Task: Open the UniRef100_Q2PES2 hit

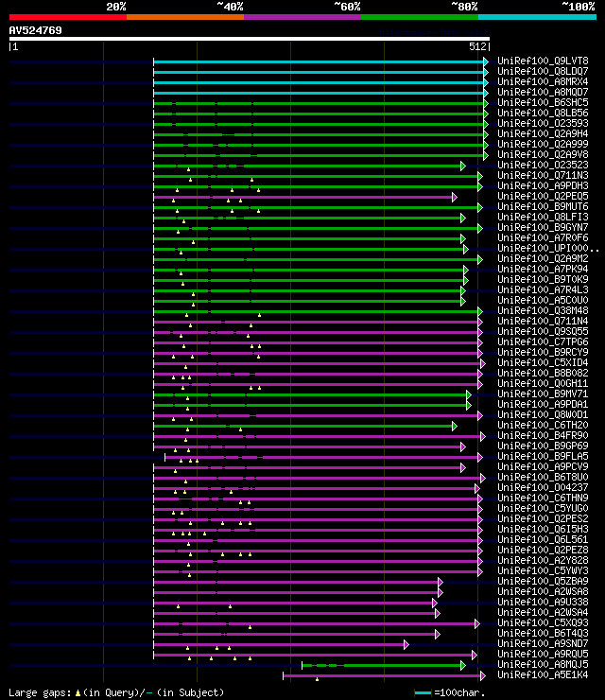Action: coord(543,519)
